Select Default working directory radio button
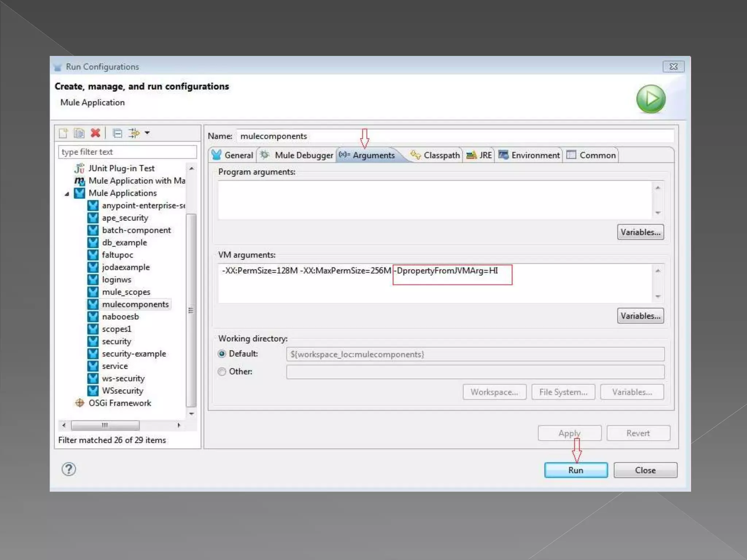Screen dimensions: 747x560 (222, 354)
